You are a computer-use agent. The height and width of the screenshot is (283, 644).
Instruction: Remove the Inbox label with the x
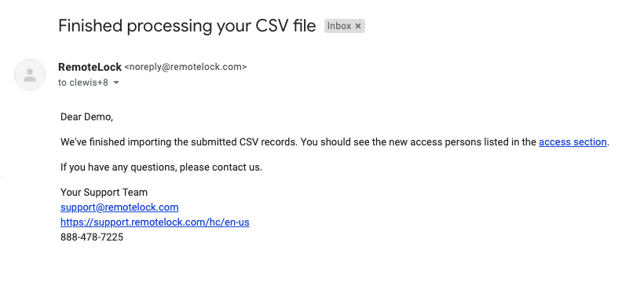tap(357, 26)
